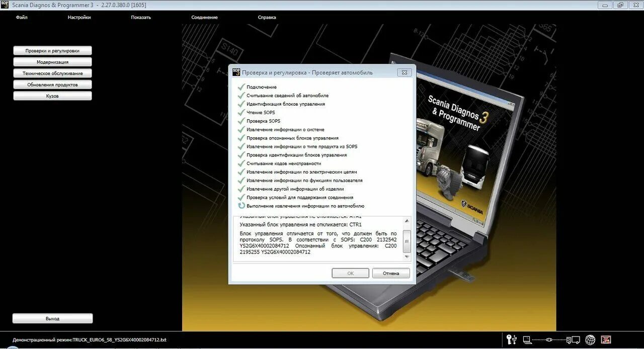Image resolution: width=644 pixels, height=349 pixels.
Task: Click the SDP3 icon in dialog title bar
Action: click(x=236, y=72)
